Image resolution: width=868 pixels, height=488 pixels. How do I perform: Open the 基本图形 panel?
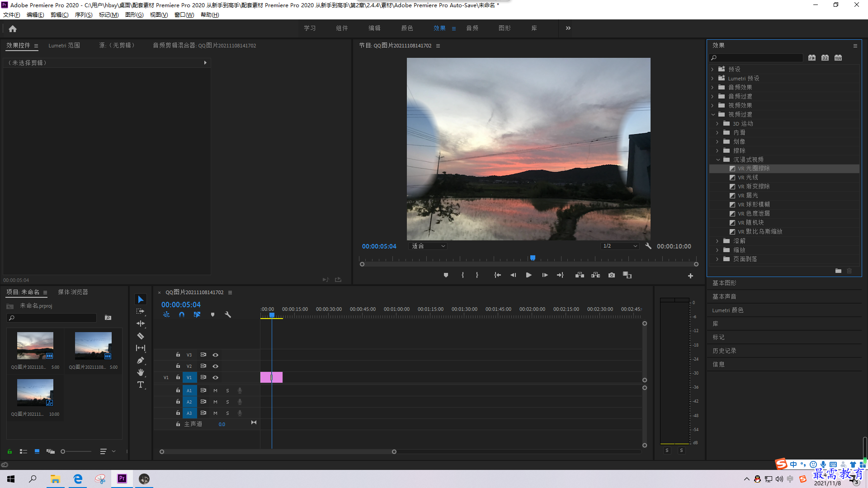point(725,283)
